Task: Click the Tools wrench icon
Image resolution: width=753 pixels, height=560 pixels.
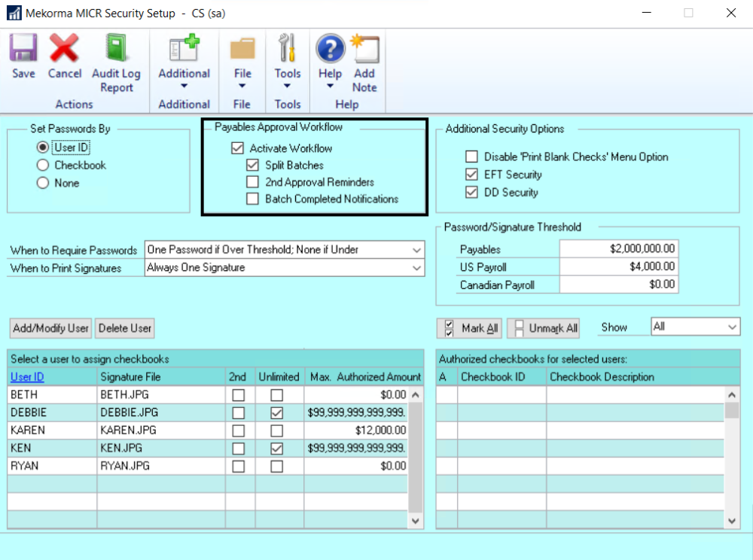Action: (x=287, y=48)
